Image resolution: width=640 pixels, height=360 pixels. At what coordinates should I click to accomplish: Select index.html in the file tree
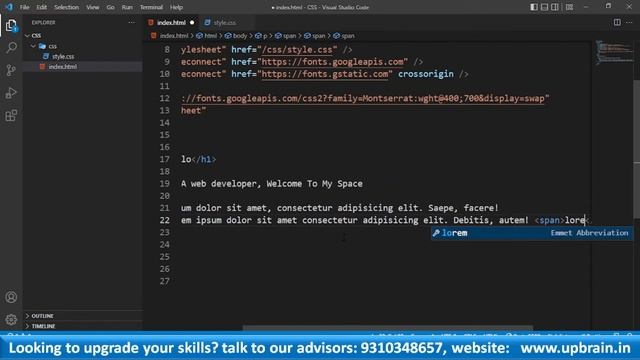(62, 67)
